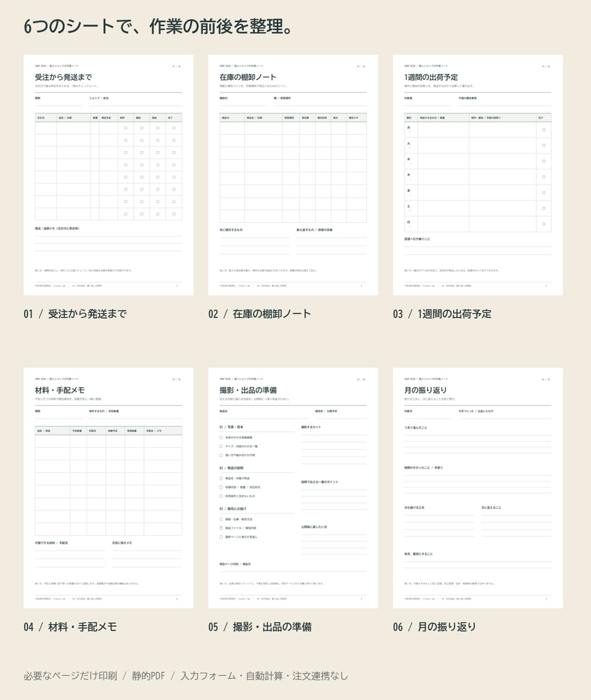Click section "03 / 販売とお届け" in sheet 05
Image resolution: width=591 pixels, height=700 pixels.
click(232, 509)
